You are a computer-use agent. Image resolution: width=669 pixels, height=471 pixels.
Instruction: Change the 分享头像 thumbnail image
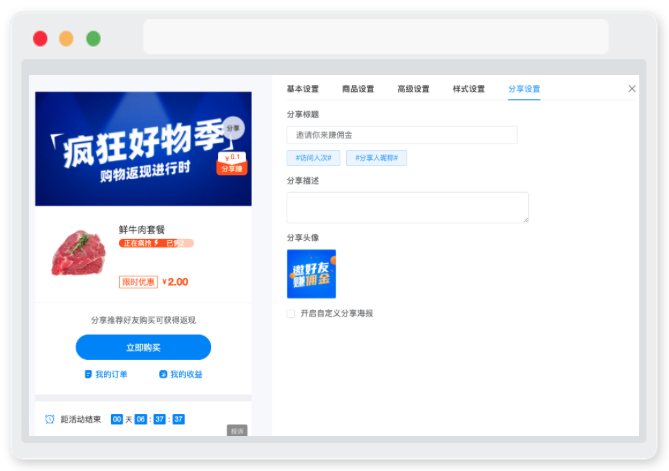[x=311, y=274]
